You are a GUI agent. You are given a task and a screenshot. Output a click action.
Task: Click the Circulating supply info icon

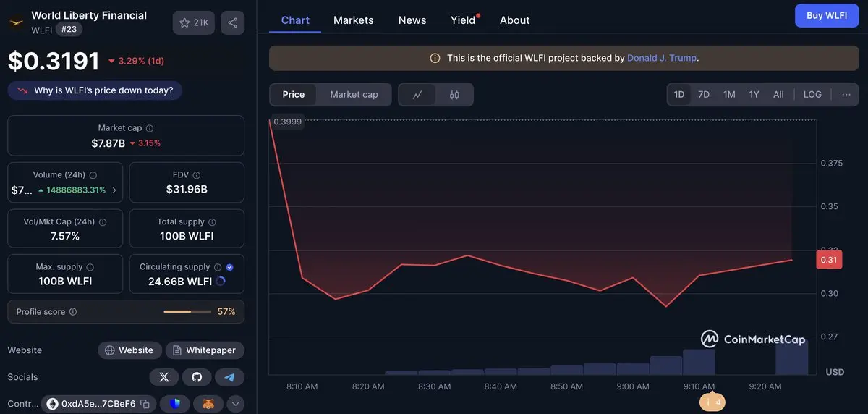pyautogui.click(x=218, y=267)
